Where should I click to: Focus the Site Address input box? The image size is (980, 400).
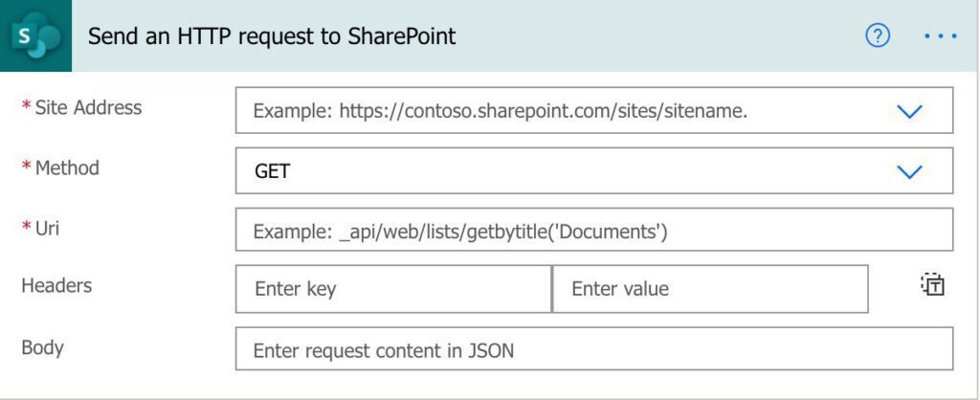pyautogui.click(x=594, y=111)
